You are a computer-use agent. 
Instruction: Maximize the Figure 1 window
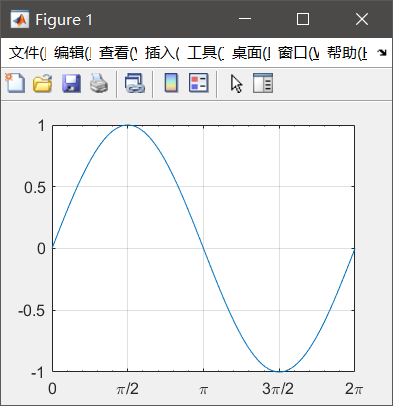(303, 19)
